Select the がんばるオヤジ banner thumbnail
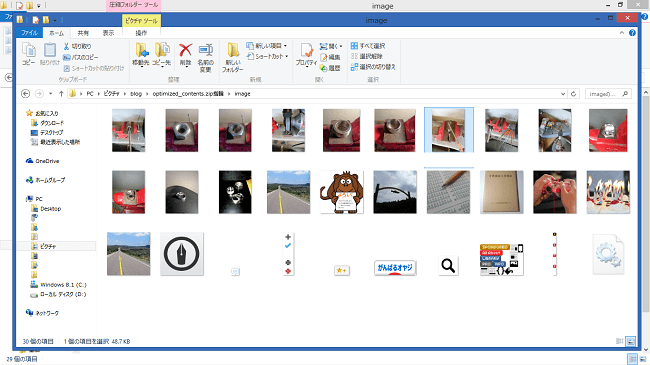This screenshot has width=650, height=365. pyautogui.click(x=395, y=268)
